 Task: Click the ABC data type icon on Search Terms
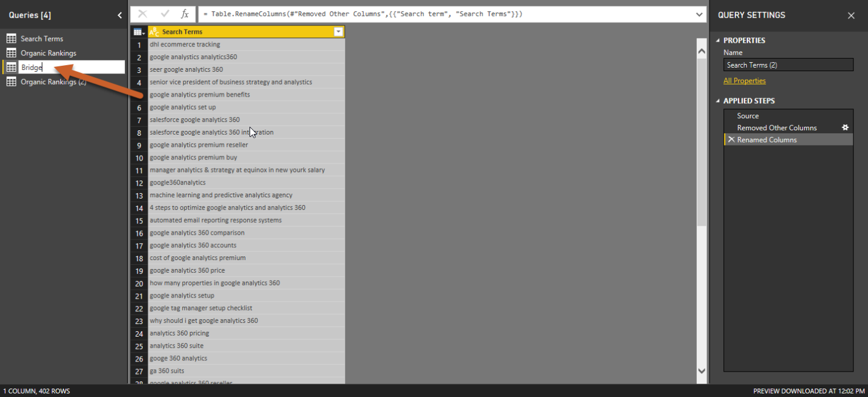(154, 31)
